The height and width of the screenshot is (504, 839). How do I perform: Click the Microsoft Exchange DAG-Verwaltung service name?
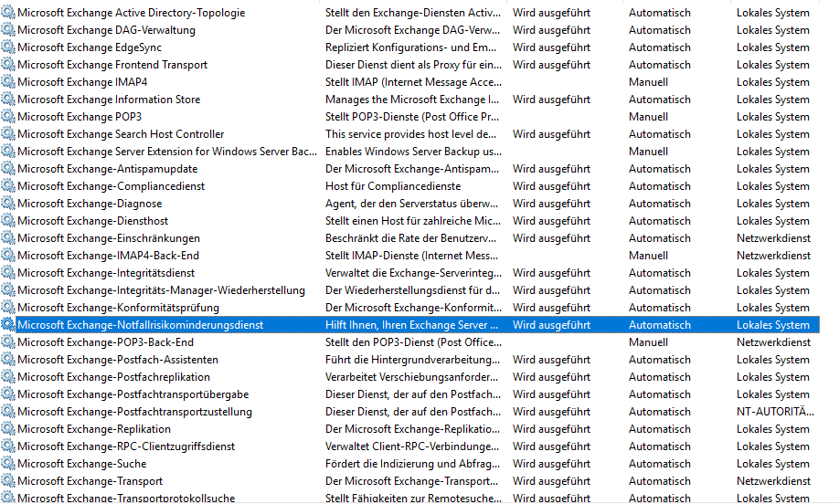coord(106,30)
